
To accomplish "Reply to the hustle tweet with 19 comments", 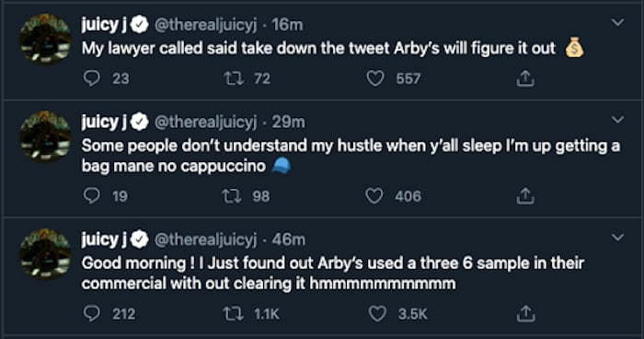I will 91,195.
